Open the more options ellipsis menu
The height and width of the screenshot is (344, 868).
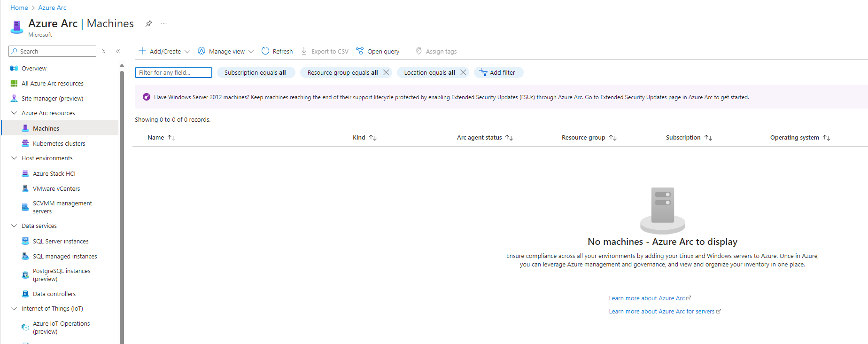(163, 23)
